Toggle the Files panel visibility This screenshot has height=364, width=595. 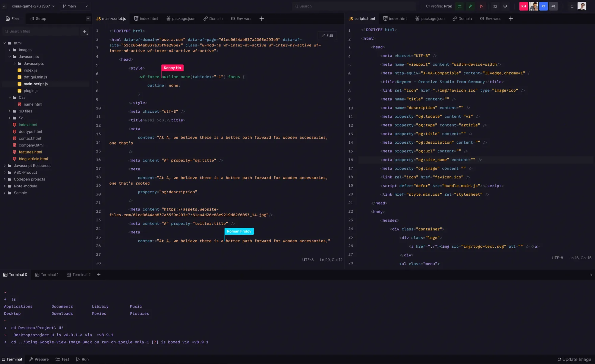tap(88, 18)
